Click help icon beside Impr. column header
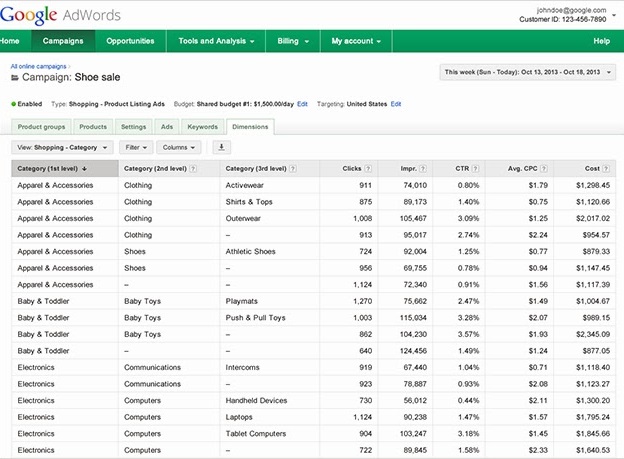624x459 pixels. [x=424, y=169]
